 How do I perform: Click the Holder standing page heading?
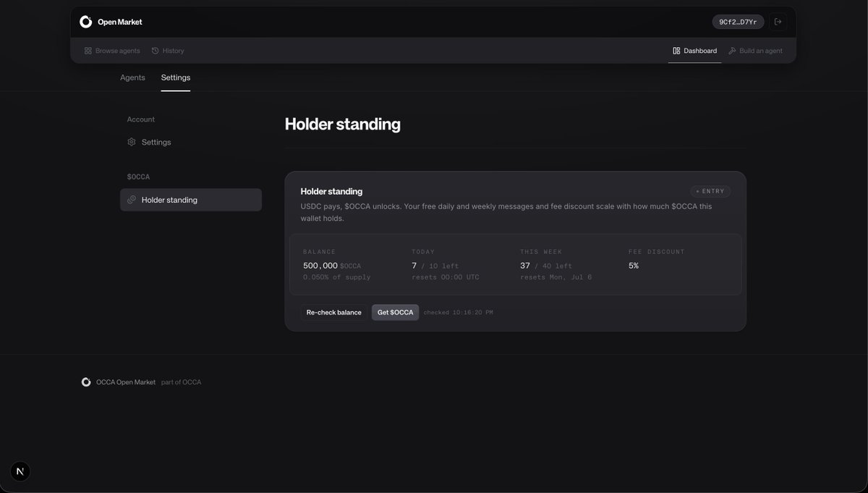click(x=342, y=124)
